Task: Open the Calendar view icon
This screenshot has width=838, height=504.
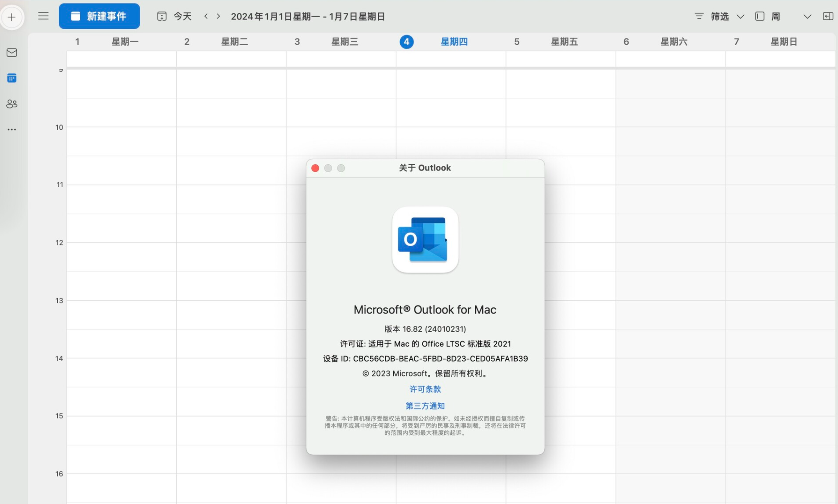Action: (x=12, y=78)
